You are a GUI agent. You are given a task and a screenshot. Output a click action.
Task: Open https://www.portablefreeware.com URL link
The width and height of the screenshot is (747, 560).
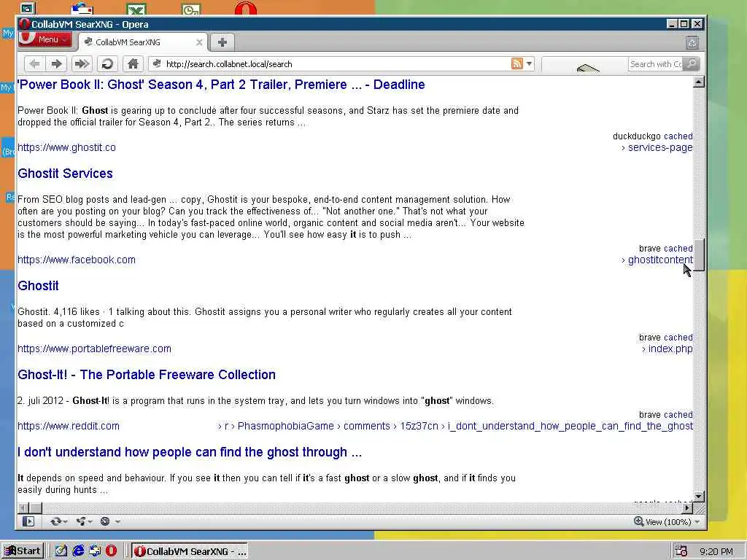pyautogui.click(x=94, y=349)
